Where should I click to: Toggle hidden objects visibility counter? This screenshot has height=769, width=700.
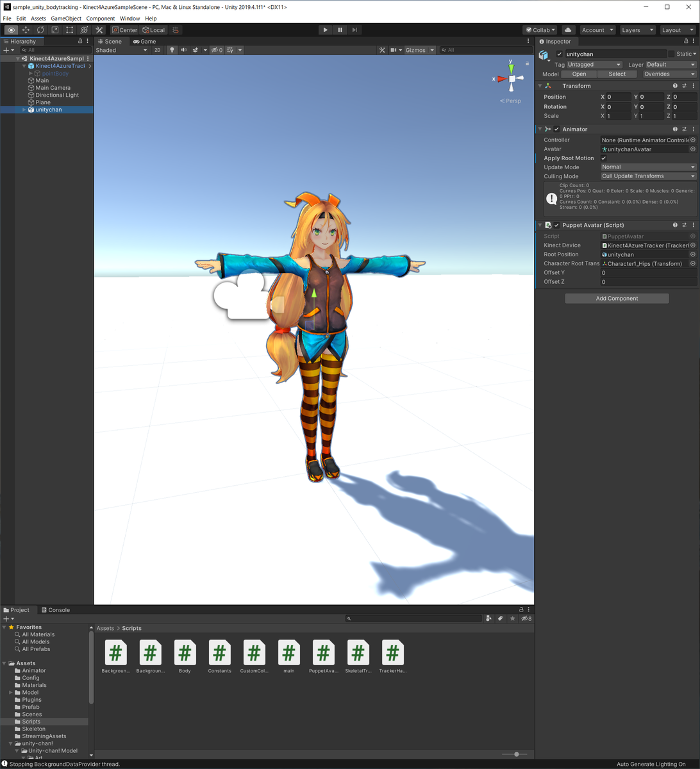217,50
